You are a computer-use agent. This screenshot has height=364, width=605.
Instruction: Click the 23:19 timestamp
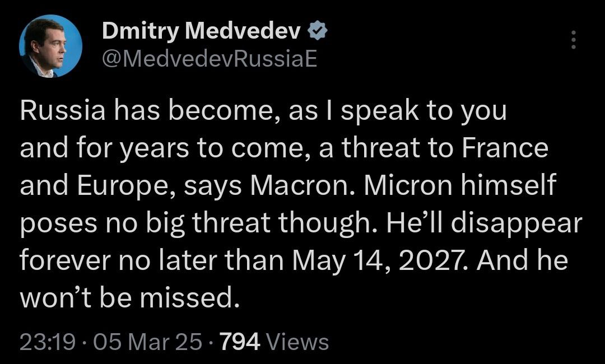47,341
